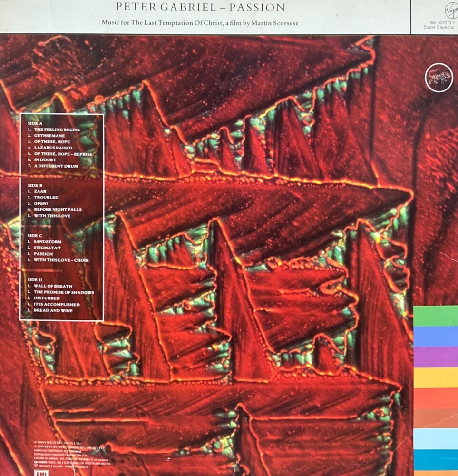Click the pale light-blue color stripe
The width and height of the screenshot is (458, 476).
[436, 439]
